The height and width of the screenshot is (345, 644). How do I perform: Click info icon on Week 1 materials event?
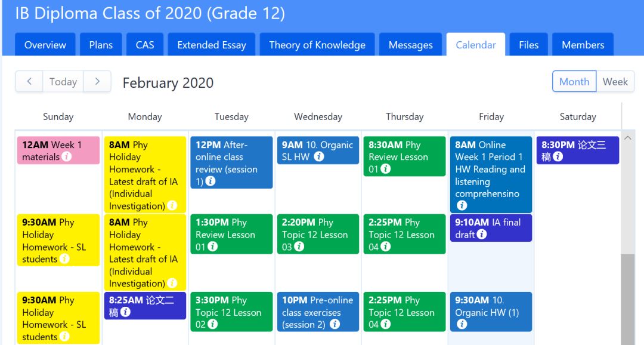tap(67, 157)
